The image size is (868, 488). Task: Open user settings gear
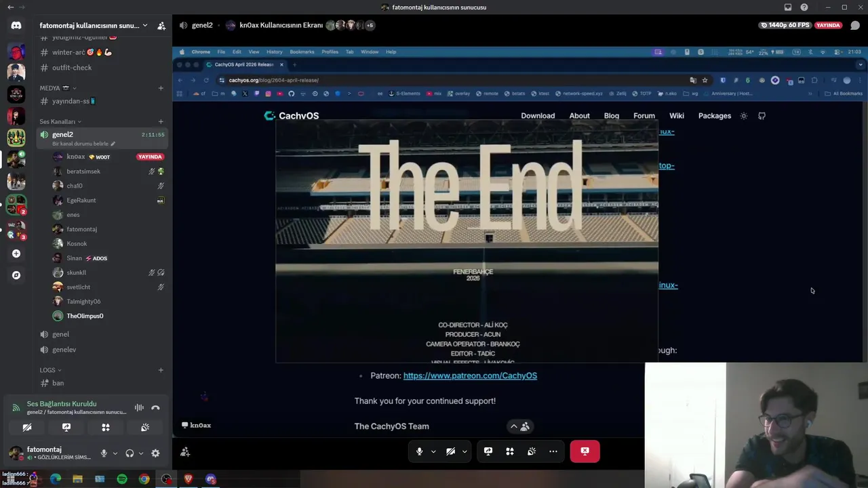click(x=155, y=453)
